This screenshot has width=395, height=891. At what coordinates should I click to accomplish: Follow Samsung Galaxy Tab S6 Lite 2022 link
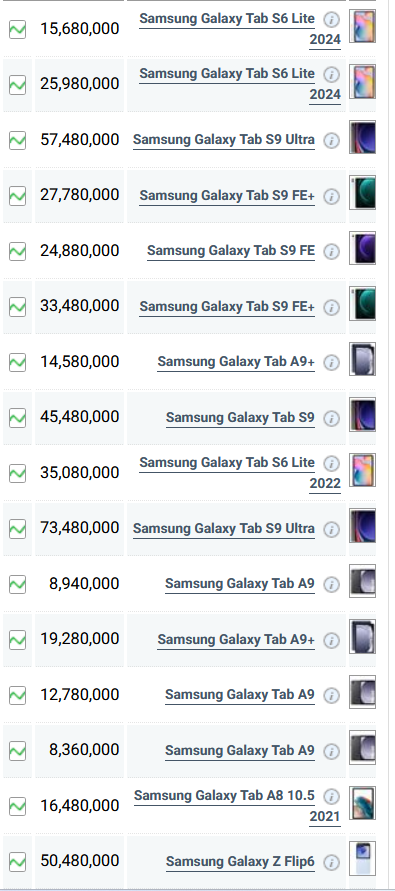point(240,473)
